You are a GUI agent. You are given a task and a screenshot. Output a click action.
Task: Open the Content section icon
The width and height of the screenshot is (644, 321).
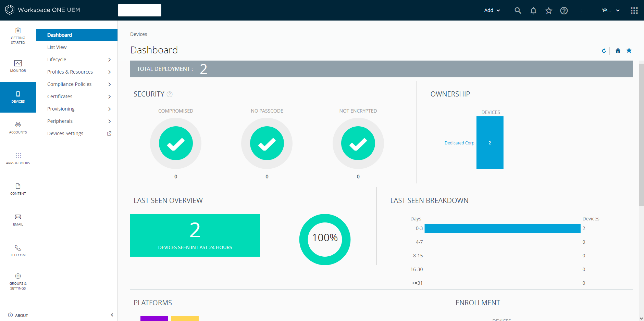click(x=18, y=189)
